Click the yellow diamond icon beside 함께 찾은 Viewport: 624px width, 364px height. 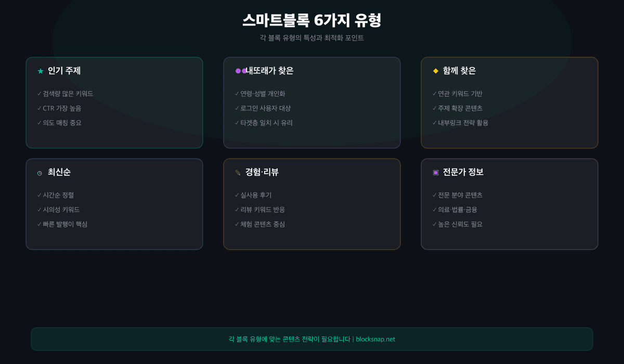[x=436, y=71]
